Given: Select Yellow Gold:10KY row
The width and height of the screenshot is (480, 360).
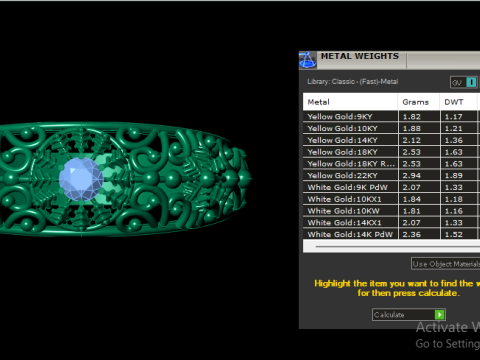Looking at the screenshot, I should (391, 128).
